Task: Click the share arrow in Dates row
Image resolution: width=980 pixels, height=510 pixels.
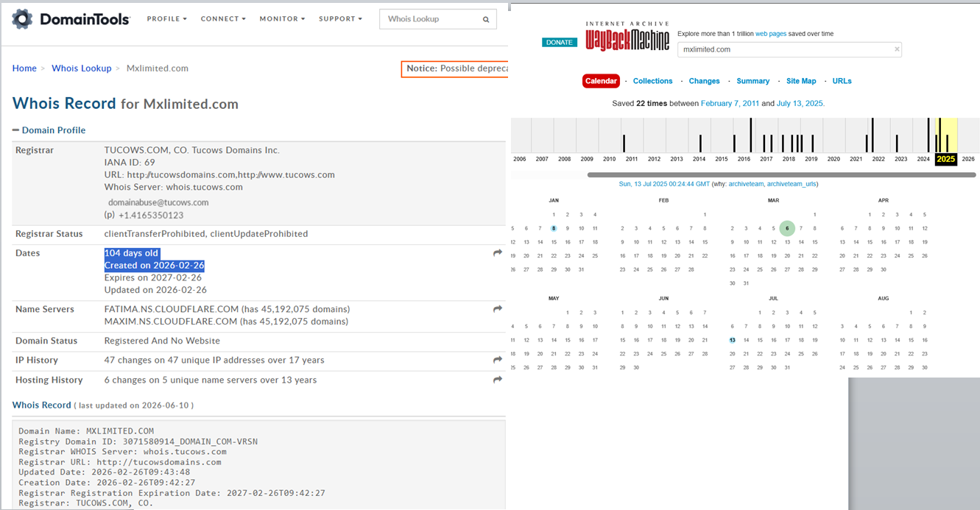Action: [x=498, y=253]
